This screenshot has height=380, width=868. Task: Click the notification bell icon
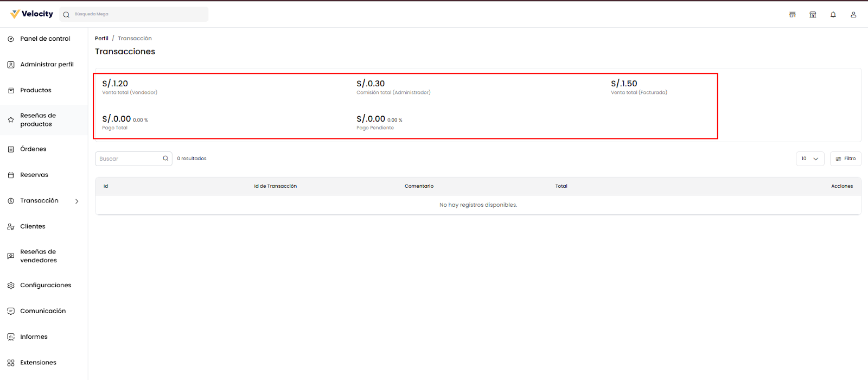(x=833, y=15)
